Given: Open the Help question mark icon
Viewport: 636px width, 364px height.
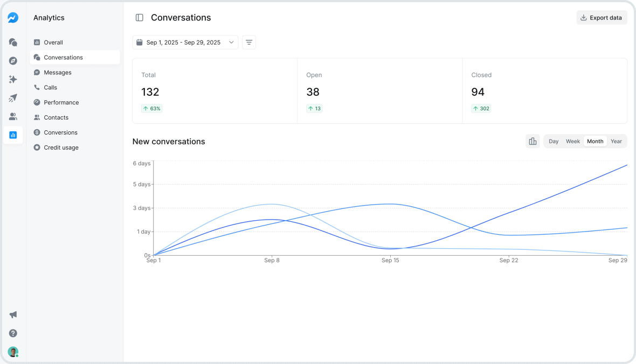Looking at the screenshot, I should click(x=13, y=333).
